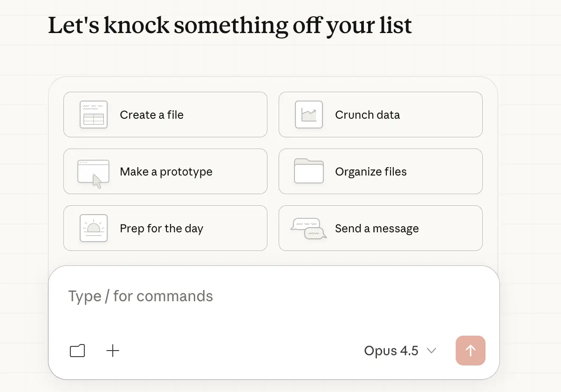
Task: Open the Opus 4.5 model selector
Action: (391, 351)
